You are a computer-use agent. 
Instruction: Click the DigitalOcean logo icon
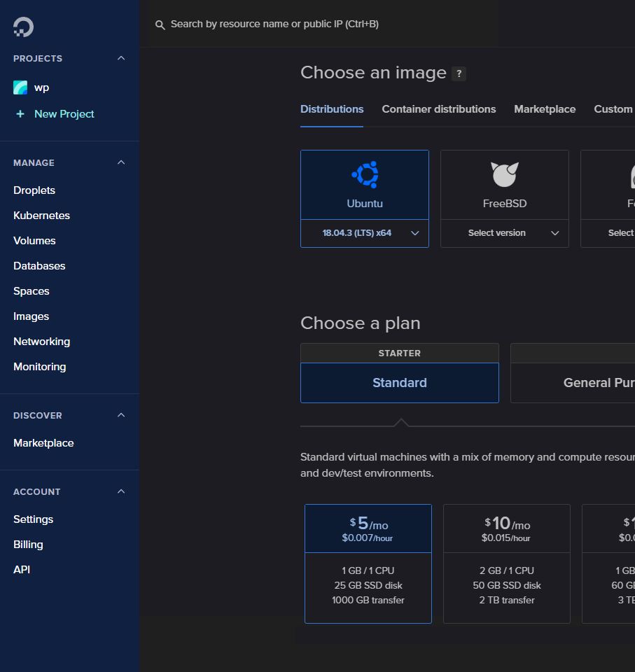(23, 27)
